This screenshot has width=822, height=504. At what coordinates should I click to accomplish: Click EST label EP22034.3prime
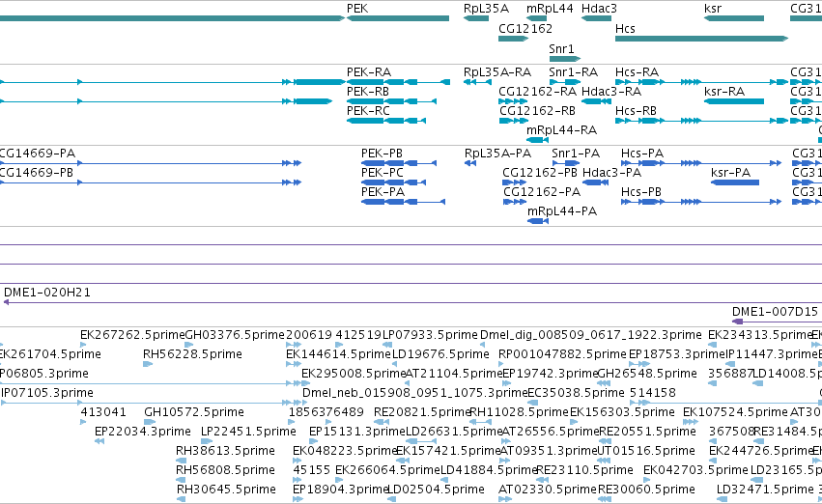143,432
